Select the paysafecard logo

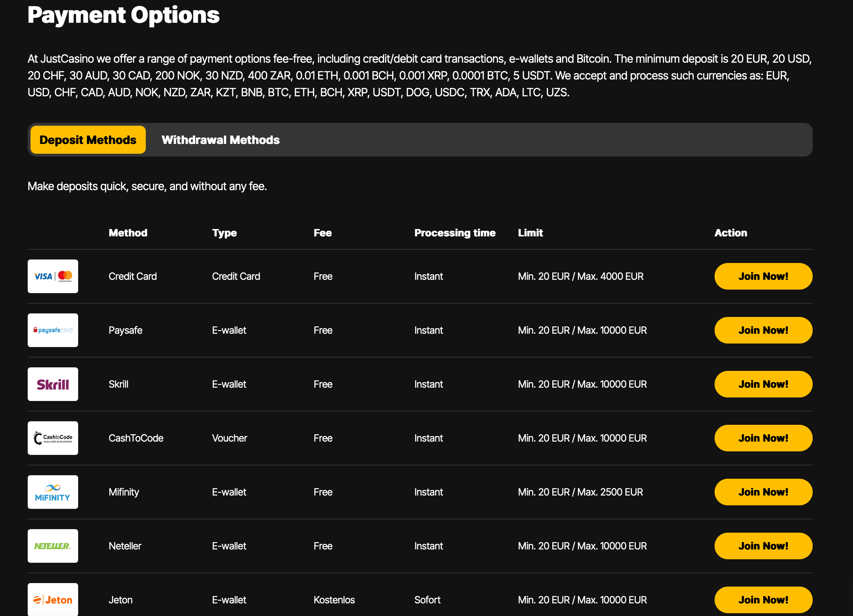tap(53, 330)
